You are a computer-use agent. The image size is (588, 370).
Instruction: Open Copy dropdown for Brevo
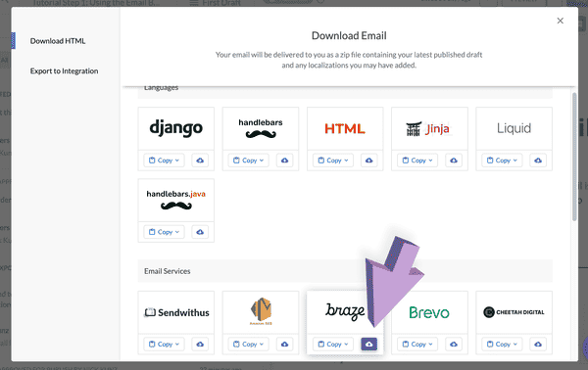417,344
